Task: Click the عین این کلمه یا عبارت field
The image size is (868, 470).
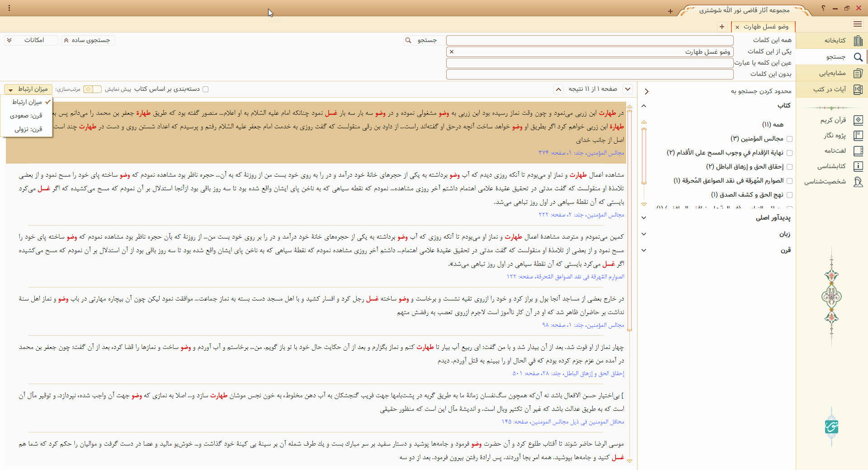Action: point(590,63)
